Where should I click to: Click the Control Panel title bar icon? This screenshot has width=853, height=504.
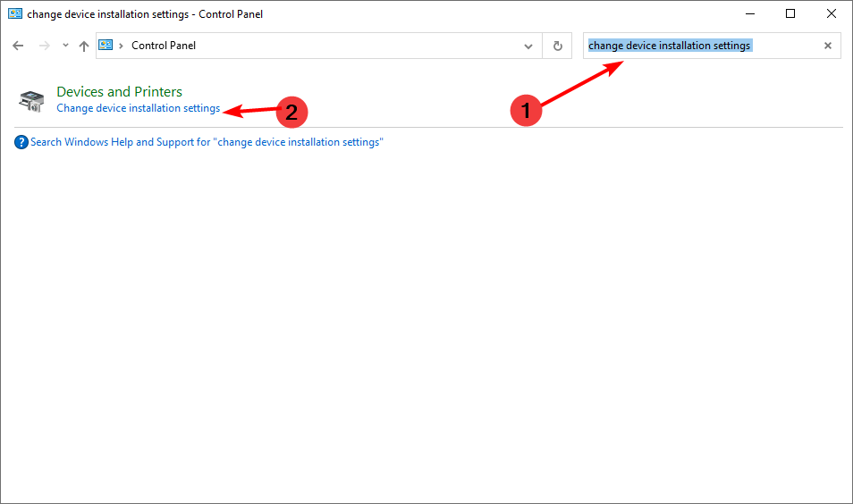(x=15, y=13)
